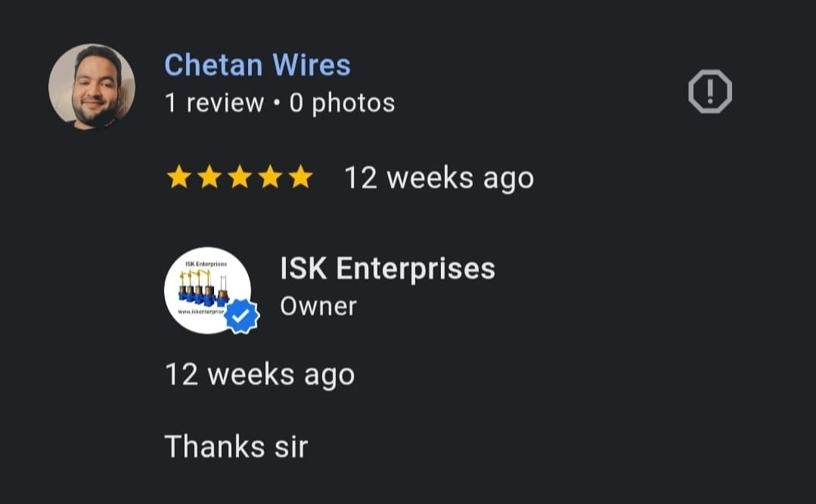Click review timestamp beside the stars
Screen dimensions: 816x504
click(x=439, y=178)
